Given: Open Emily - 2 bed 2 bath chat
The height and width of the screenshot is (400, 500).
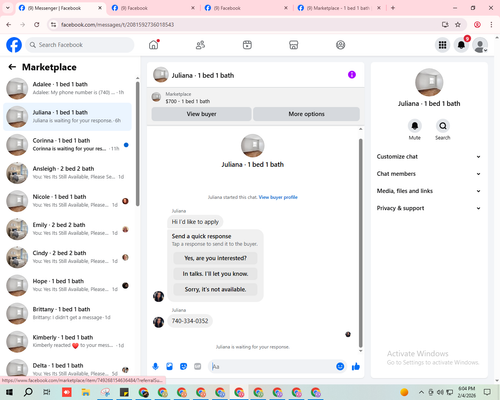Looking at the screenshot, I should pyautogui.click(x=67, y=229).
